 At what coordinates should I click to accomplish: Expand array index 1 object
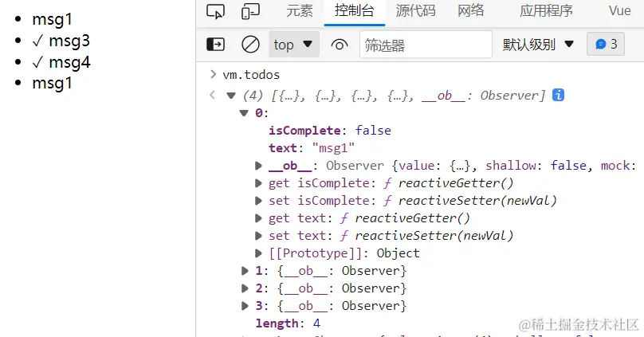tap(245, 271)
